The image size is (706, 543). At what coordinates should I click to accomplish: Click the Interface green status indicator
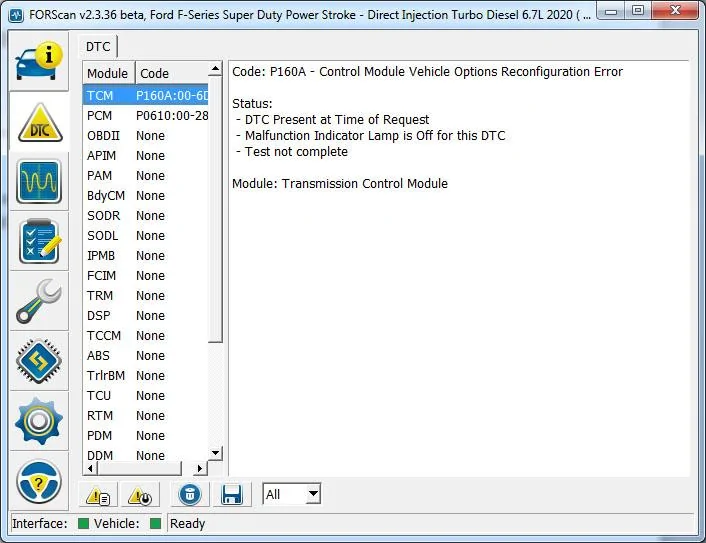[x=83, y=523]
